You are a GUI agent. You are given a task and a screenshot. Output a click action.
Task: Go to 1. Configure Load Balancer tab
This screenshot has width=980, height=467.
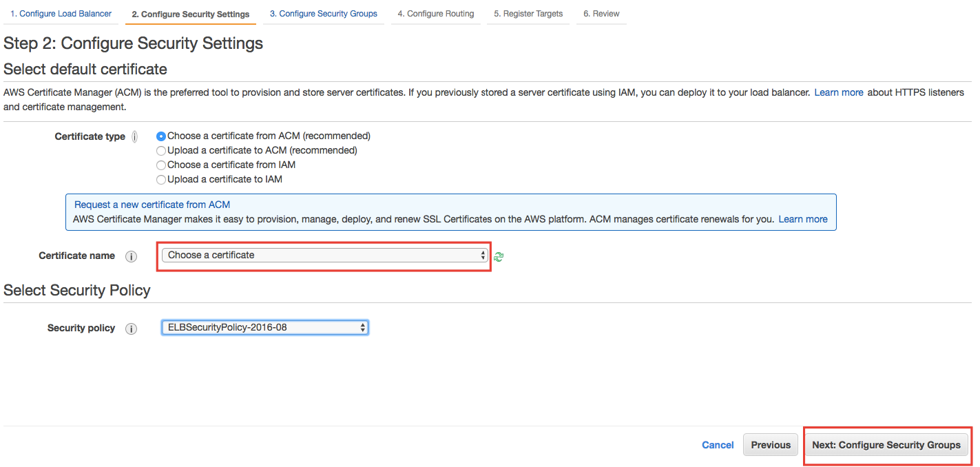click(61, 14)
